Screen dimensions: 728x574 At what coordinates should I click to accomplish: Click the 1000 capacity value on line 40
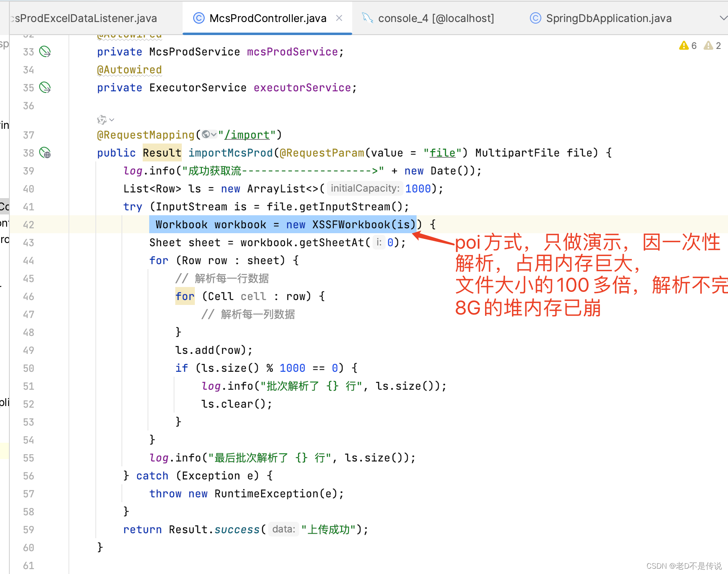point(418,189)
